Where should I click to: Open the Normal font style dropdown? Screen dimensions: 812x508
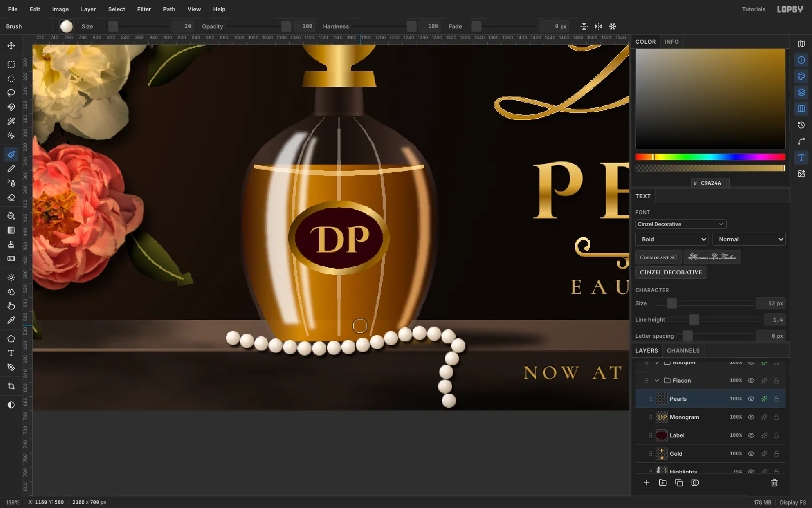[749, 239]
